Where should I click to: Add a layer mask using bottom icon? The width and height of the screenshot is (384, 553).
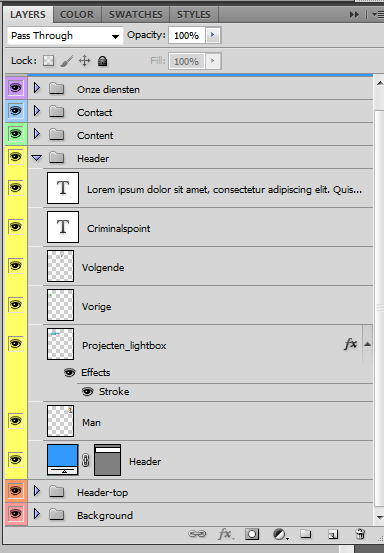point(252,534)
